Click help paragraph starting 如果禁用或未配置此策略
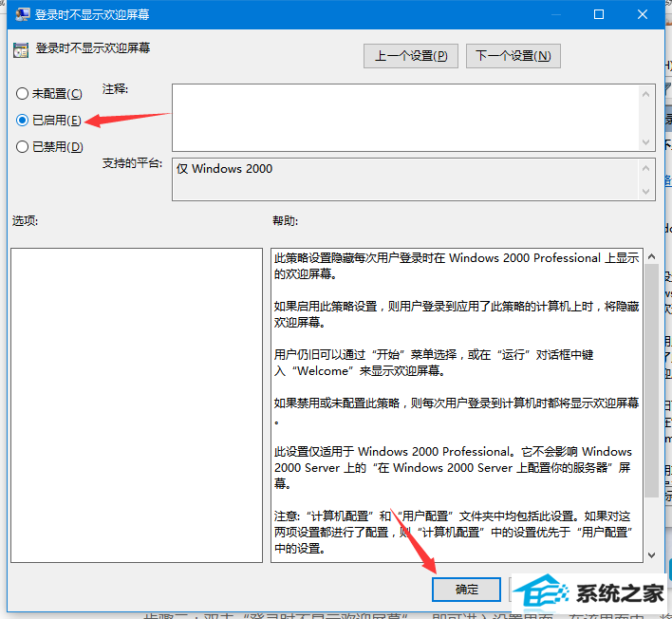 click(456, 411)
